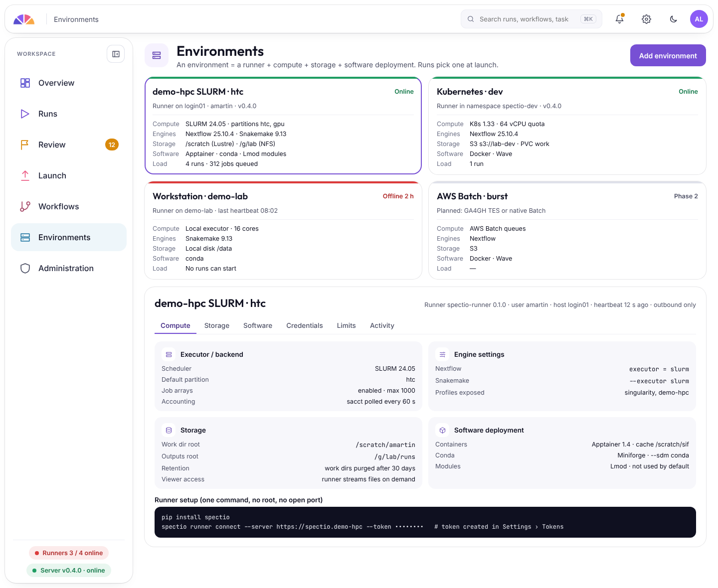Click the runner setup command code block
Viewport: 718px width, 588px height.
(425, 522)
